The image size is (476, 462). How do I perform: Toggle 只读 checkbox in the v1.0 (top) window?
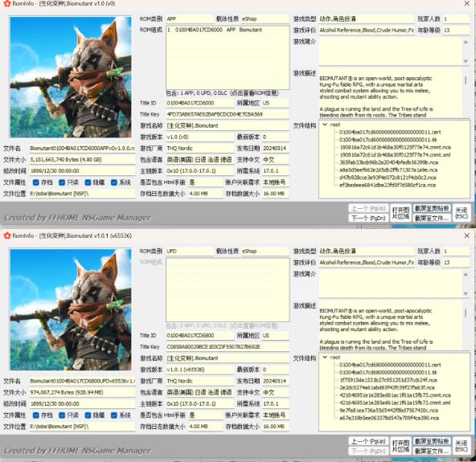click(x=62, y=182)
